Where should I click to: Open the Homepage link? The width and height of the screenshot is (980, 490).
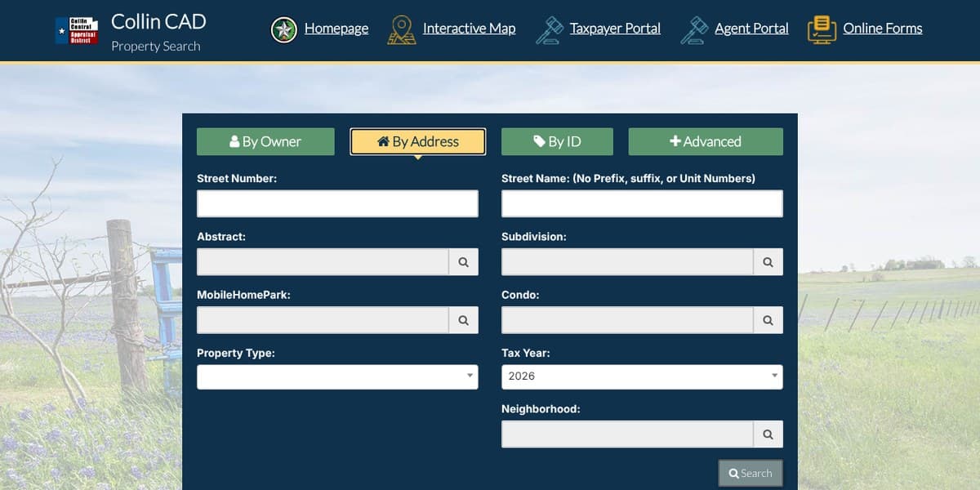pyautogui.click(x=336, y=29)
